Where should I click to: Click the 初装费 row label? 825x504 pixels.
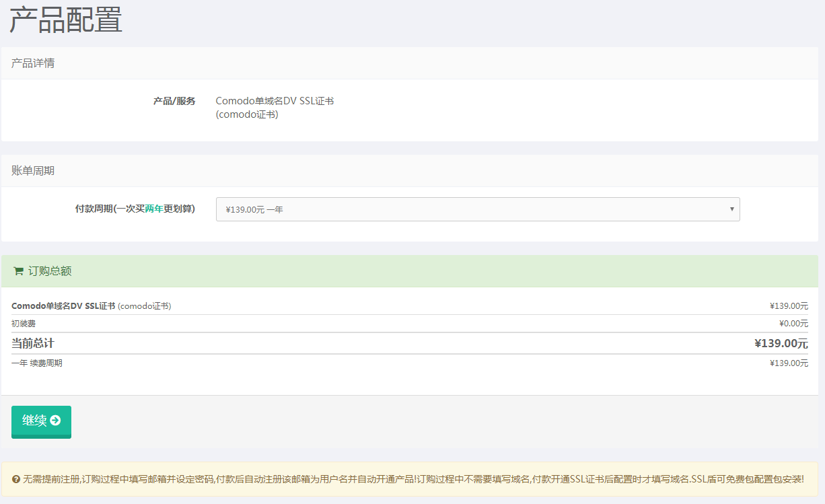24,324
